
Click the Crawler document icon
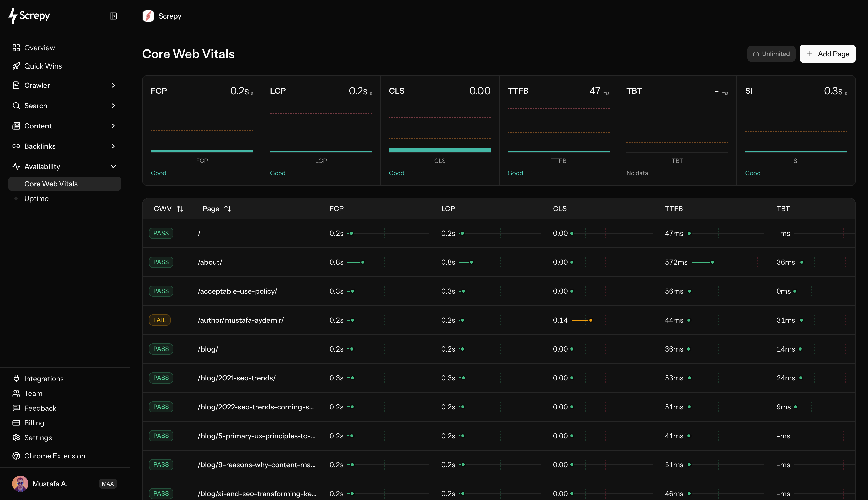16,85
